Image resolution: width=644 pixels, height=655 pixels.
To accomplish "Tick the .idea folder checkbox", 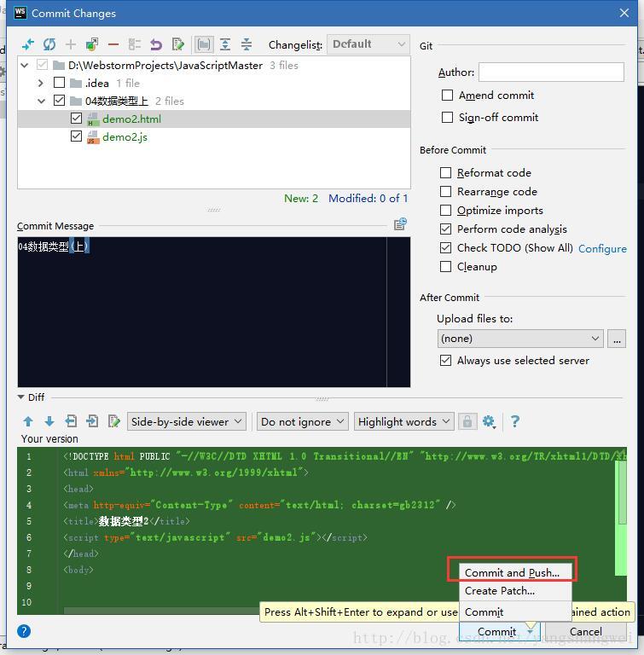I will click(59, 83).
